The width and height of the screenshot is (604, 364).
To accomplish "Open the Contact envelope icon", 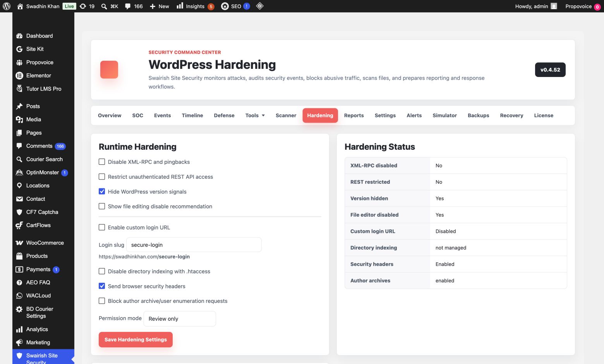I will [19, 199].
